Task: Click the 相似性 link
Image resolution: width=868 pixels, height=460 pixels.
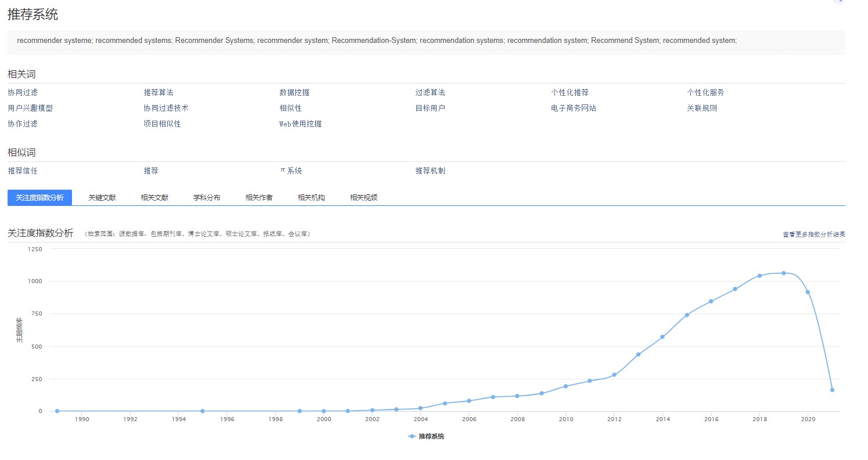Action: click(x=290, y=108)
